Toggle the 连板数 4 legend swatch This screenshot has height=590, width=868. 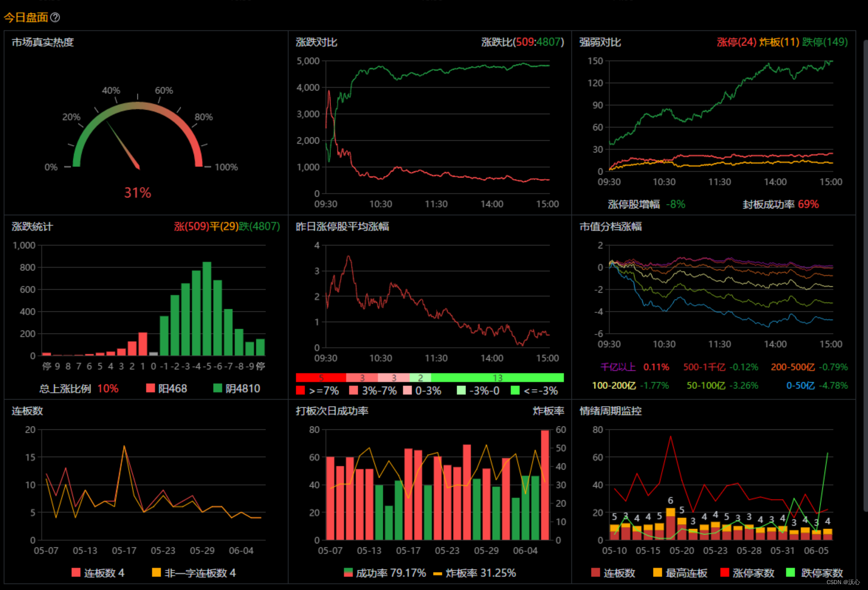[76, 572]
